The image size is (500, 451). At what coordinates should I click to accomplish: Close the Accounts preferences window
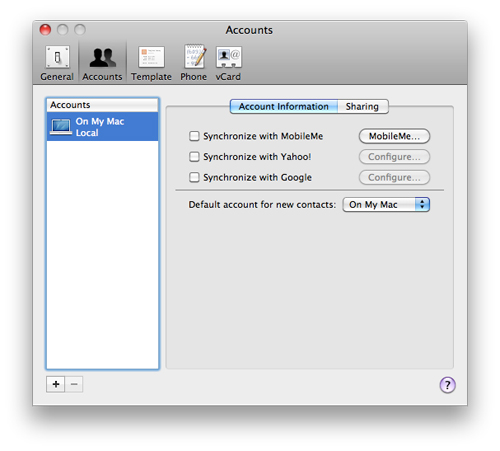pos(45,30)
